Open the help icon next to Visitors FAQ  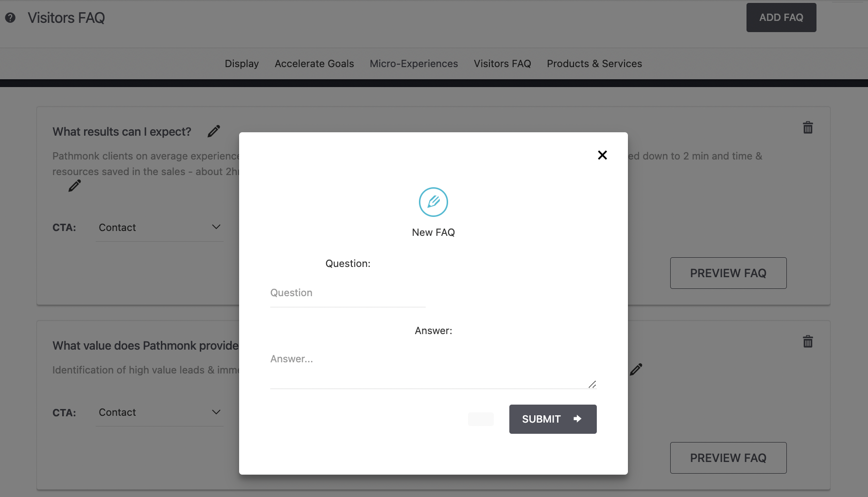click(10, 18)
